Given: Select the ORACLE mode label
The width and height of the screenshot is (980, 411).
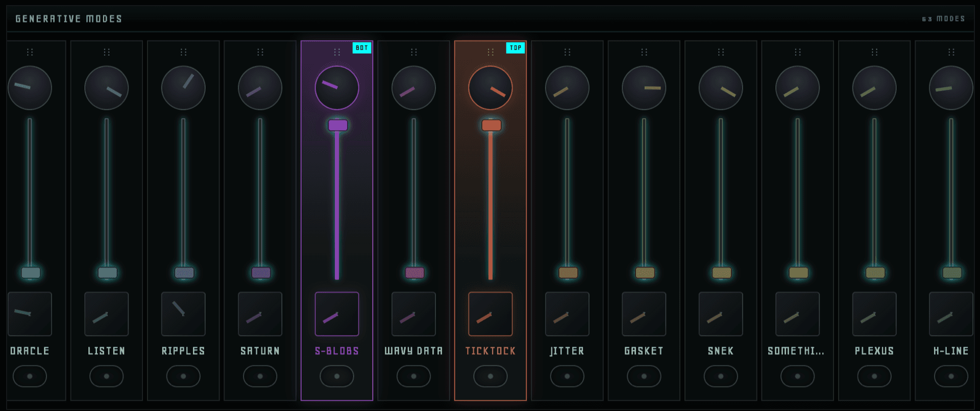Looking at the screenshot, I should click(30, 351).
